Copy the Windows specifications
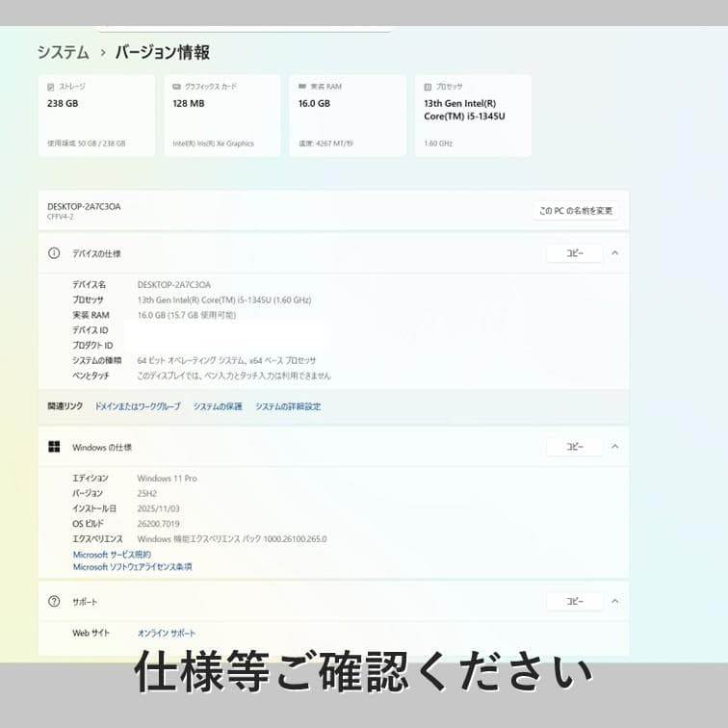 pyautogui.click(x=574, y=447)
